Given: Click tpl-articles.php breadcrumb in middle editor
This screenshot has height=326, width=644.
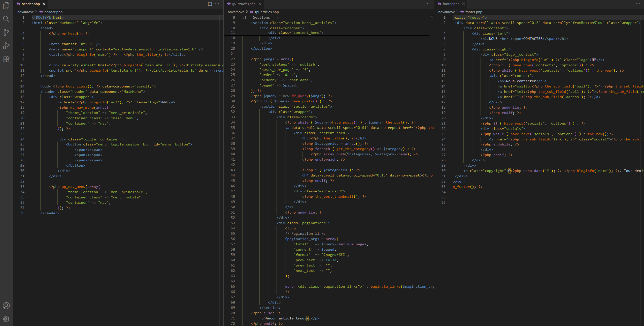Looking at the screenshot, I should pyautogui.click(x=267, y=12).
